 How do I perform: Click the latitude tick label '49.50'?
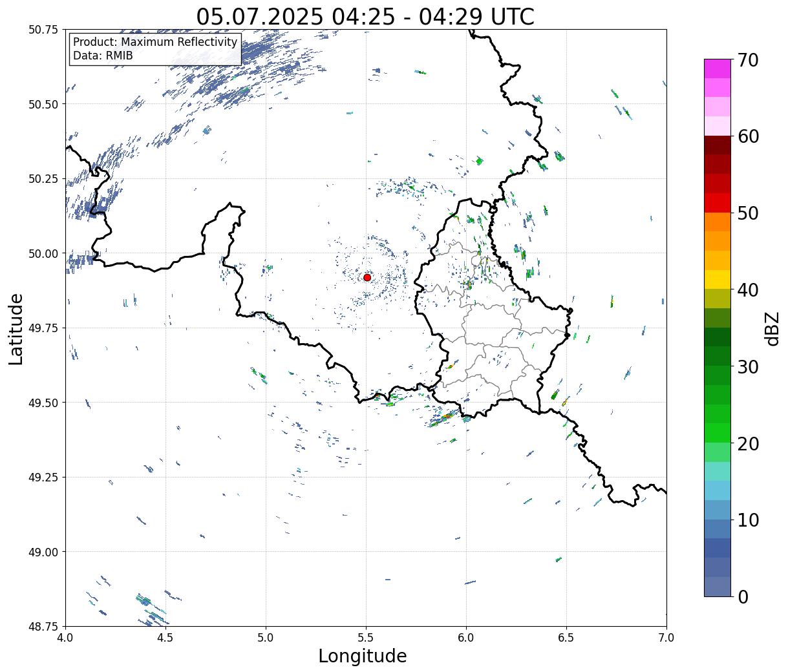click(43, 403)
